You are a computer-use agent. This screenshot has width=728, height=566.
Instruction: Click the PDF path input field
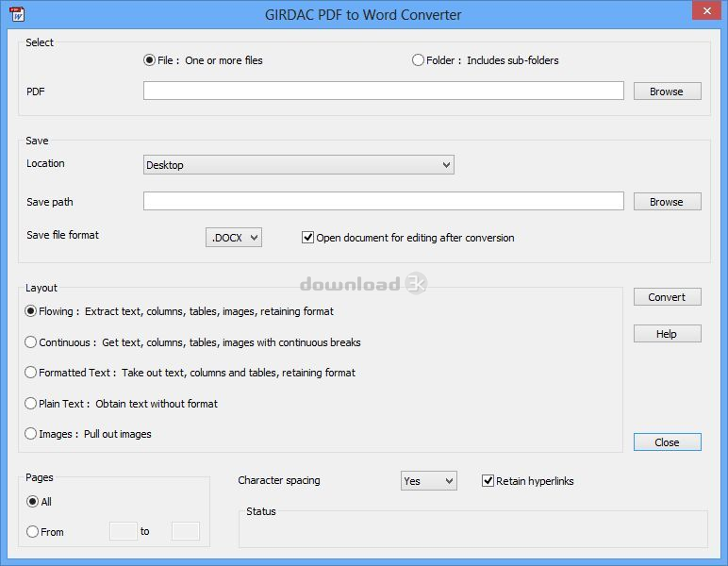(383, 91)
